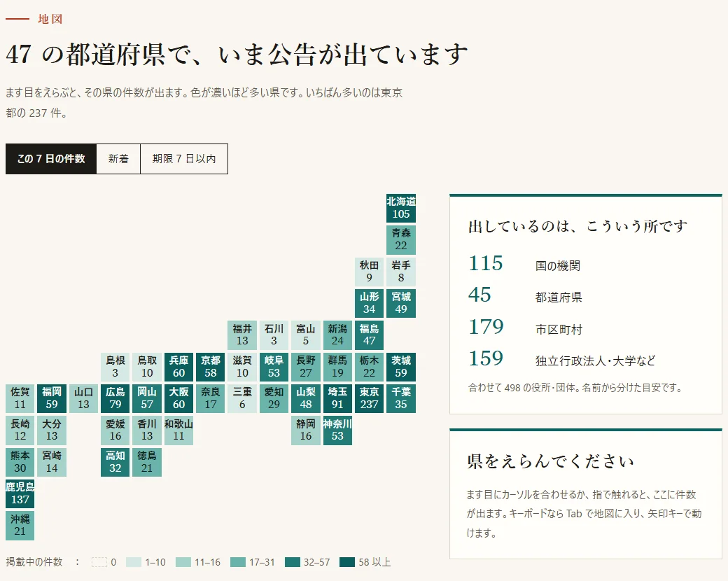Select the 岡山 57 tile
728x581 pixels.
coord(147,398)
